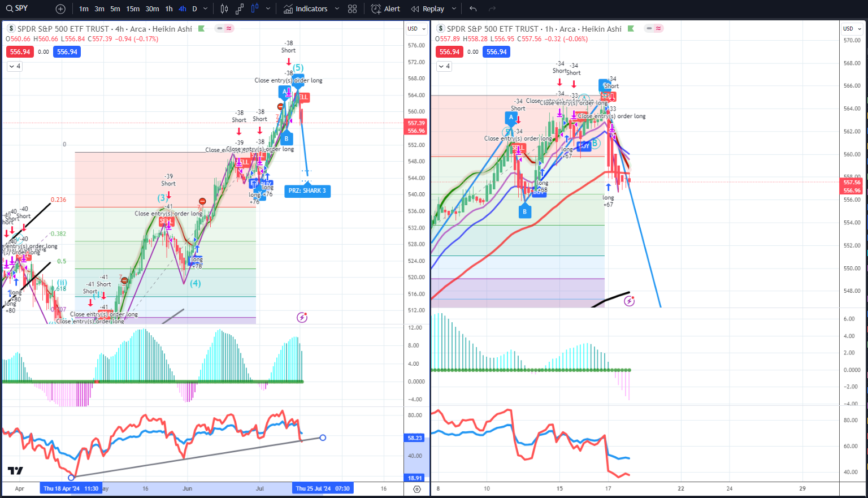Click the green flag on left chart
Screen dimensions: 868x498
tap(201, 29)
